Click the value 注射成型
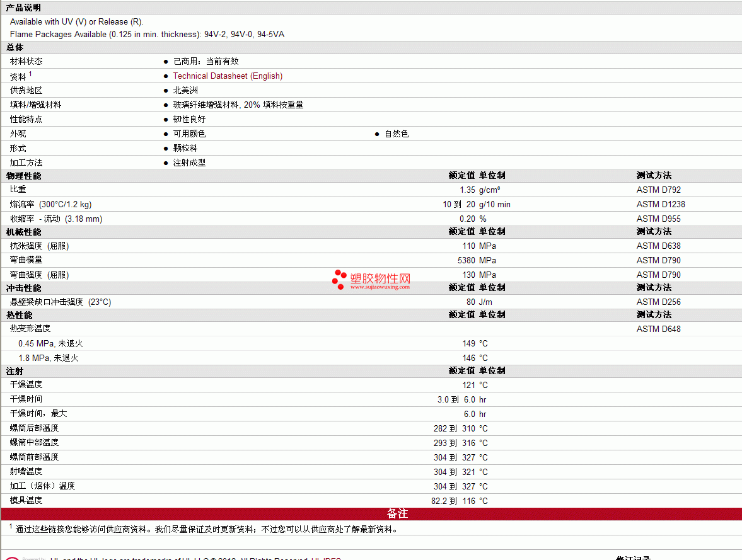The width and height of the screenshot is (742, 560). tap(189, 163)
